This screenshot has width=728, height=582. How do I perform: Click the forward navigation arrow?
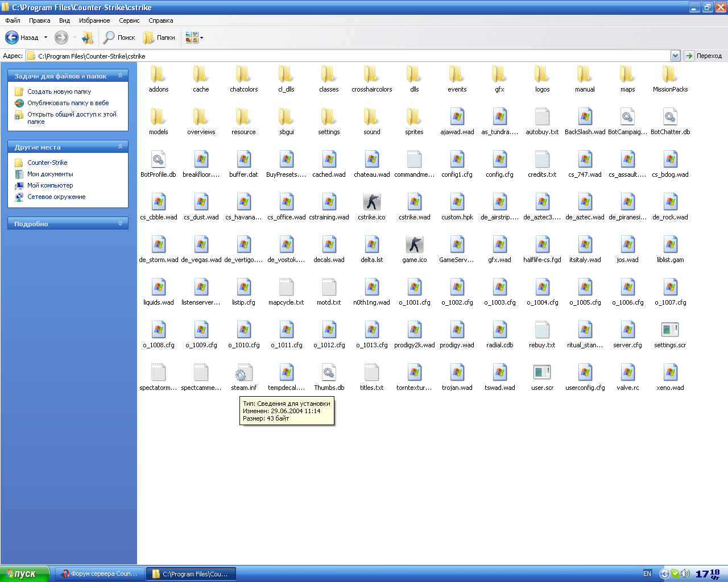point(61,38)
